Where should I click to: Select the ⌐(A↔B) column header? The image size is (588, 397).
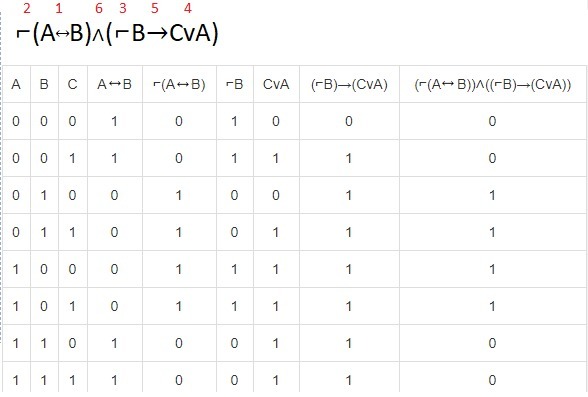point(179,84)
